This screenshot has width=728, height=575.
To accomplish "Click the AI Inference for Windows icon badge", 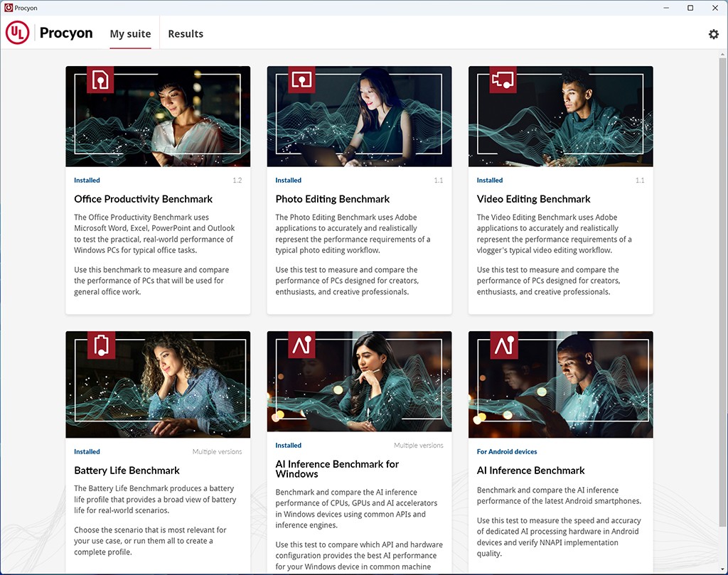I will coord(301,345).
